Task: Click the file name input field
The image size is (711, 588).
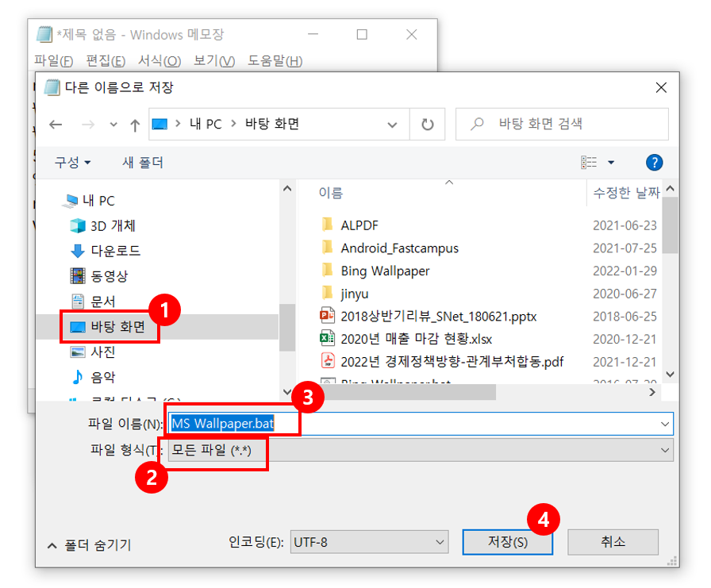Action: [421, 424]
